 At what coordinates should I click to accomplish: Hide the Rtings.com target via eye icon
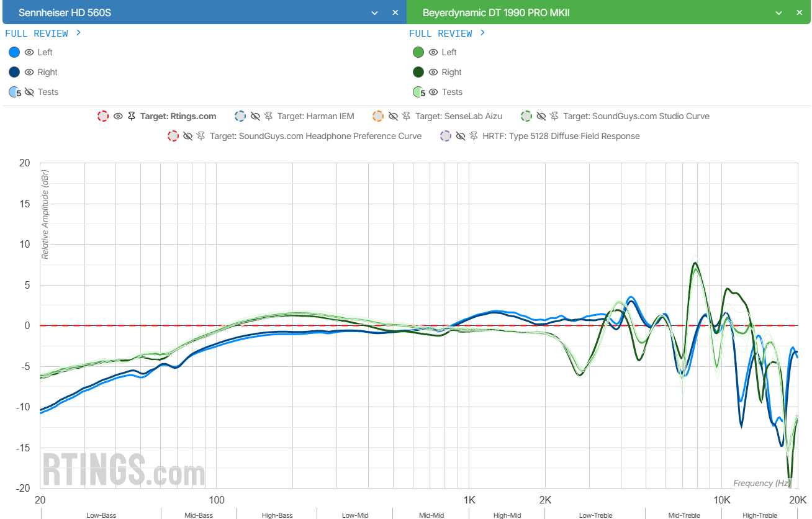[118, 116]
